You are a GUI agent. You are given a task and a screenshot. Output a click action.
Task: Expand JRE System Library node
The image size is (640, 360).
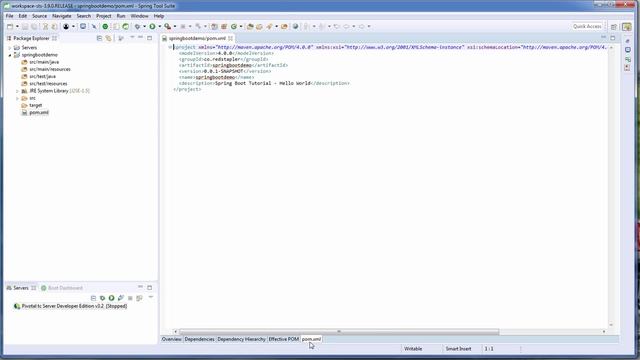pyautogui.click(x=17, y=91)
